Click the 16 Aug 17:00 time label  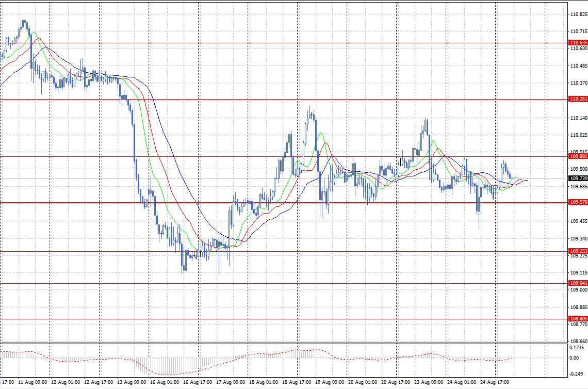point(198,382)
